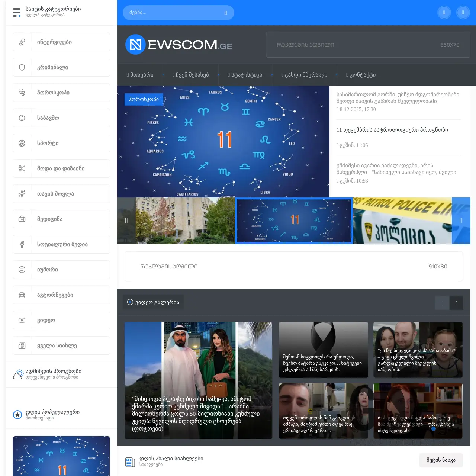Select the active blue pagination dot
The width and height of the screenshot is (476, 476).
click(434, 428)
